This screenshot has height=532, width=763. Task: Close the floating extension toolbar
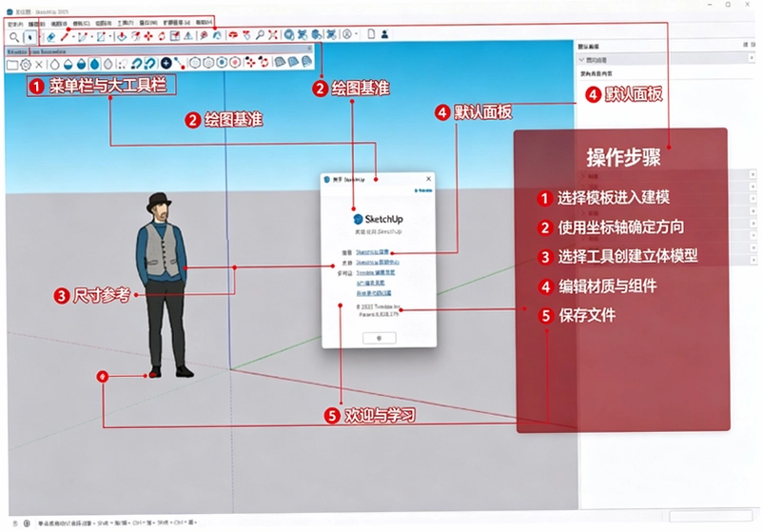click(309, 49)
